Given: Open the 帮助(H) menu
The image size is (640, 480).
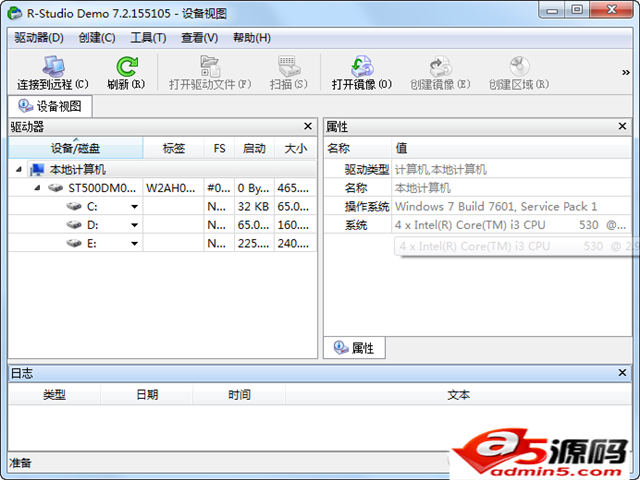Looking at the screenshot, I should coord(252,38).
